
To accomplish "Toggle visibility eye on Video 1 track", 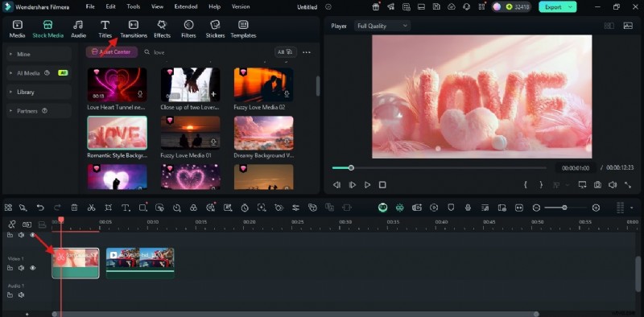I will click(x=32, y=268).
